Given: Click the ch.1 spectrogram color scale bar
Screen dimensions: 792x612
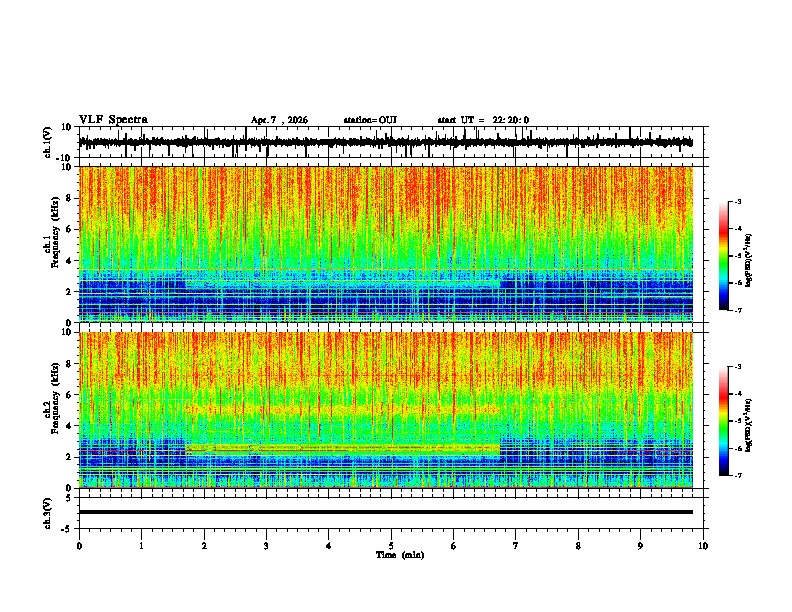Looking at the screenshot, I should coord(723,256).
